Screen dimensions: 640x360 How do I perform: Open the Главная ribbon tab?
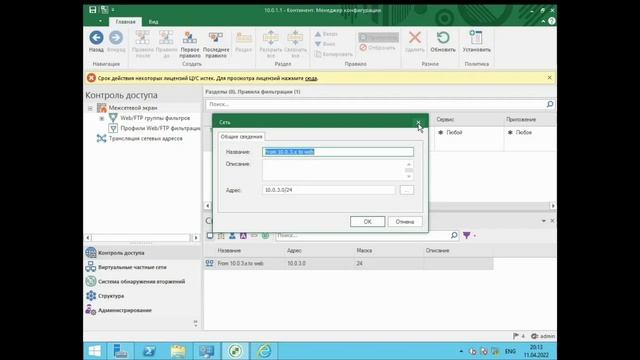(125, 22)
